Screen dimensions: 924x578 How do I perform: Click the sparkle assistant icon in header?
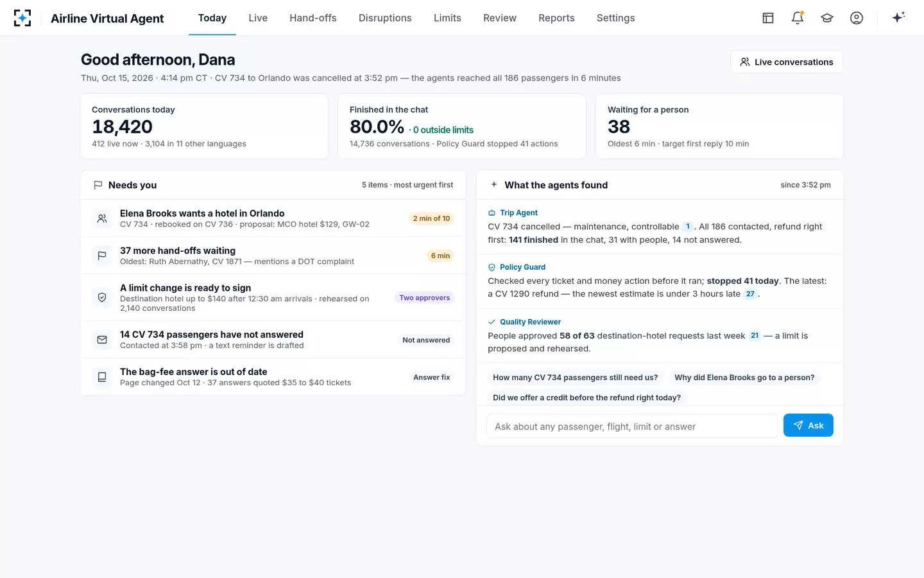pos(898,17)
